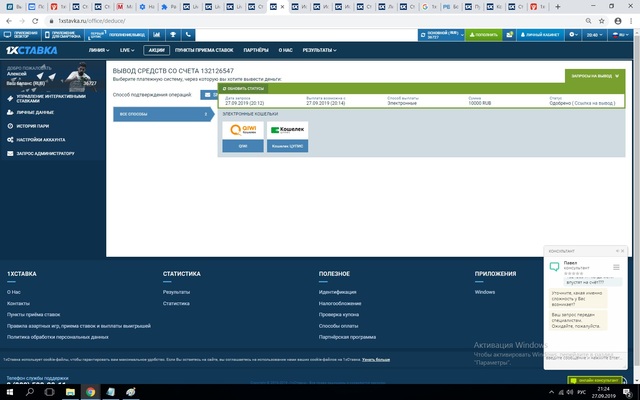Click Обновить статусы refresh button
The image size is (640, 400).
click(243, 89)
